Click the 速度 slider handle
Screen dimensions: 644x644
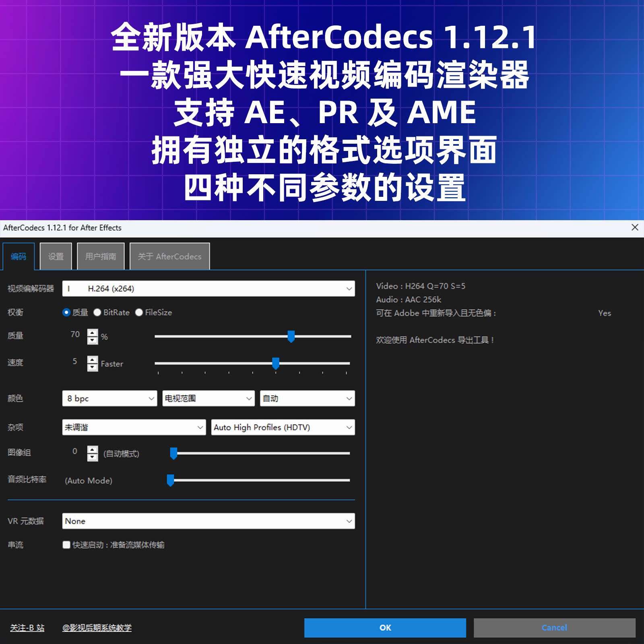(276, 363)
